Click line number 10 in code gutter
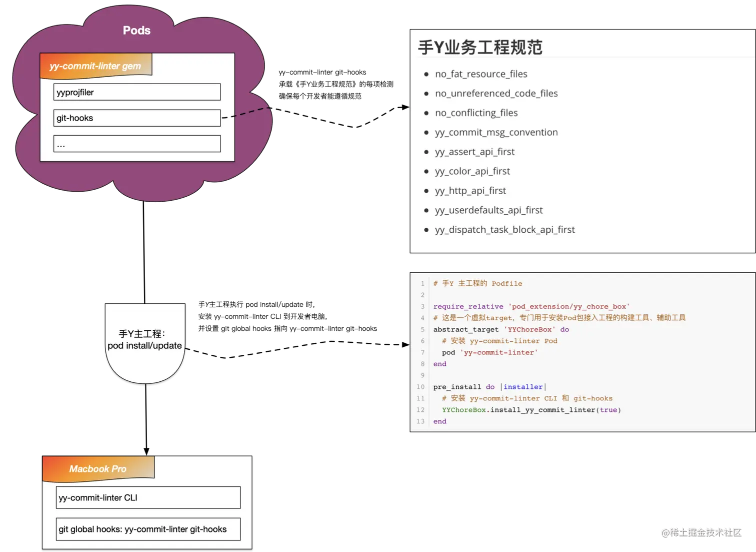Screen dimensions: 756x552 (x=420, y=387)
